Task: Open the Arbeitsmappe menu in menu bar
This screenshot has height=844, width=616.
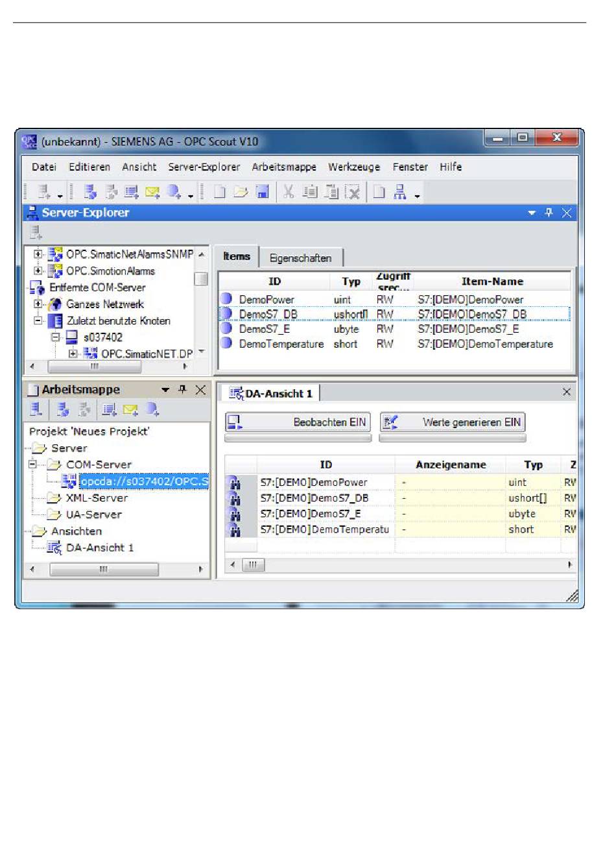Action: pos(284,167)
